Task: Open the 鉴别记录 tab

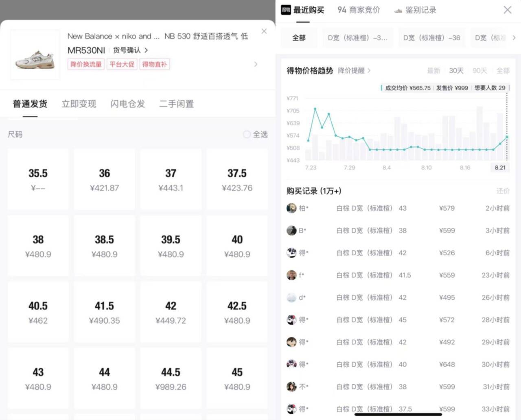Action: tap(421, 10)
